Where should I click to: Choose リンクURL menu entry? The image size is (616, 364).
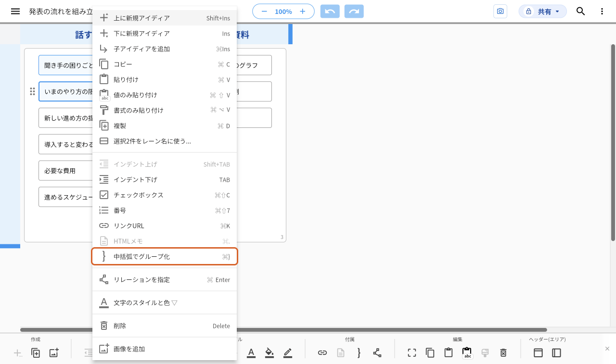click(165, 226)
